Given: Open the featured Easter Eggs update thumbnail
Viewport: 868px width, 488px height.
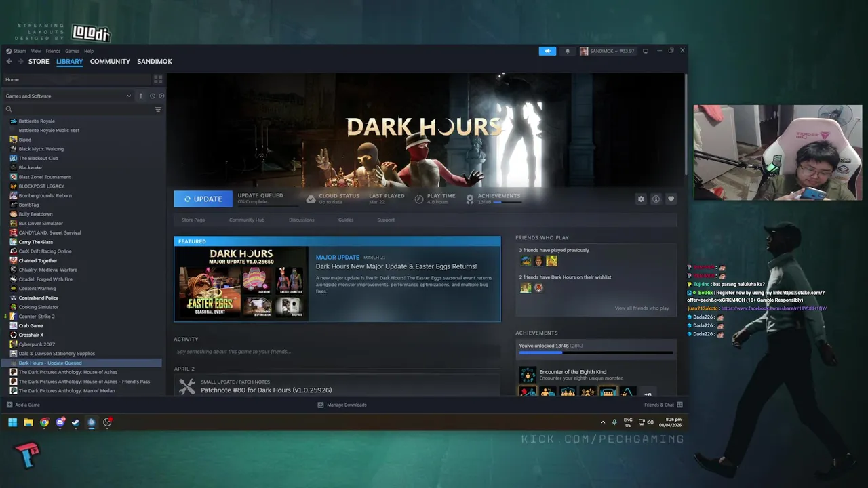Looking at the screenshot, I should pyautogui.click(x=241, y=283).
